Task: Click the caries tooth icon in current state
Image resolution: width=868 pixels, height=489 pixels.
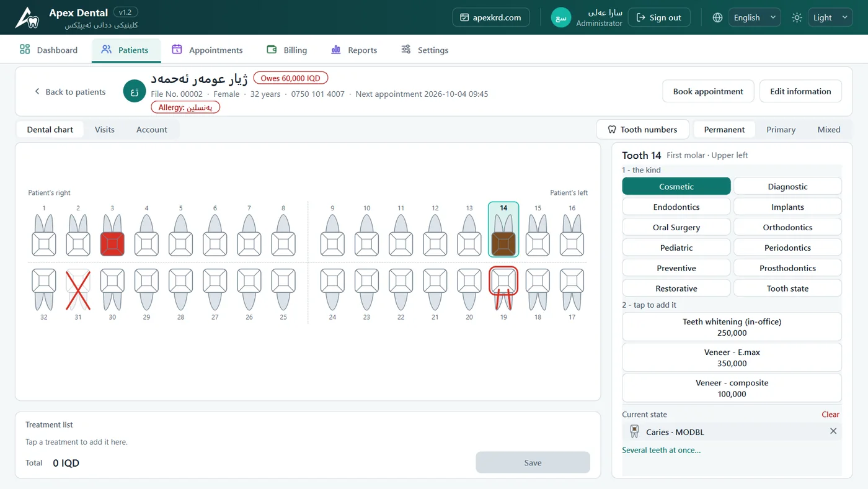Action: [634, 431]
